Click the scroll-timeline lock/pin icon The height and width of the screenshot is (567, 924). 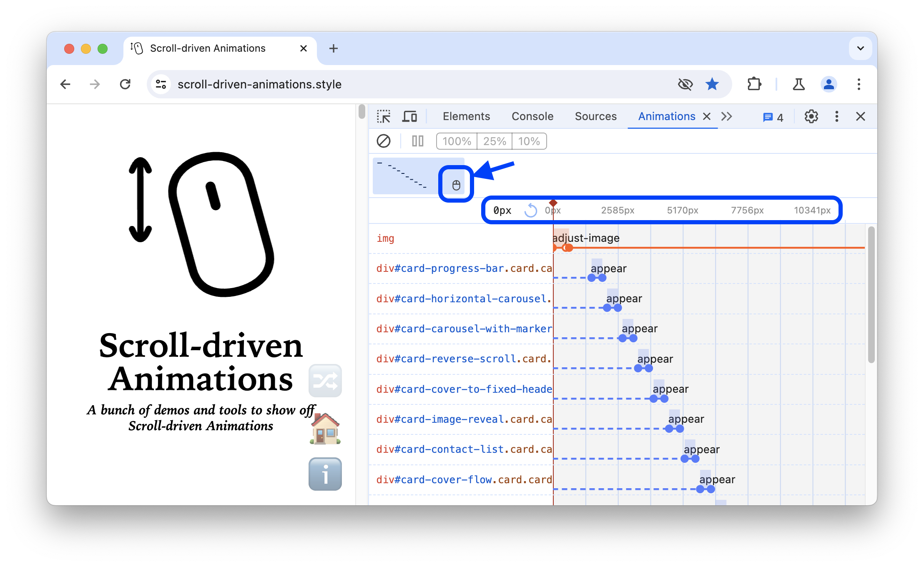click(x=457, y=184)
